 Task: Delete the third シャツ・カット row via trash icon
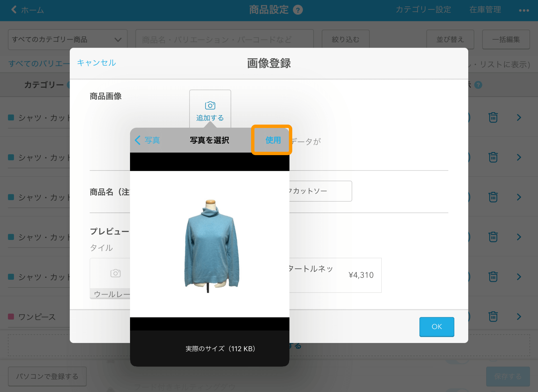(x=493, y=197)
